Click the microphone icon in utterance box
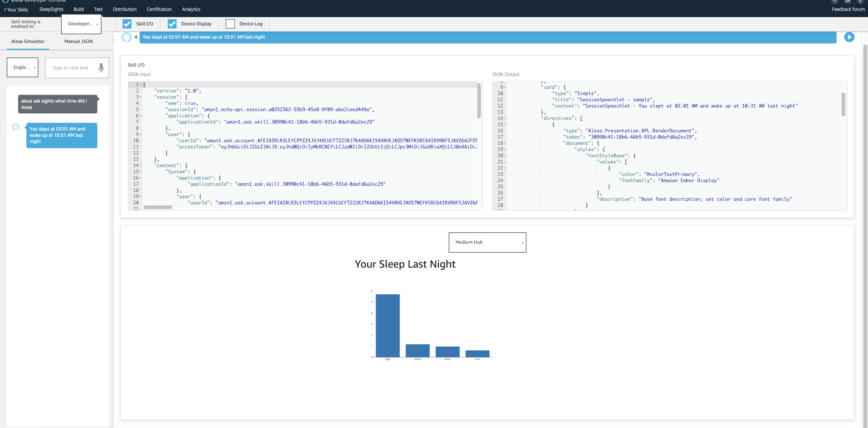Screen dimensions: 868x428 [101, 68]
